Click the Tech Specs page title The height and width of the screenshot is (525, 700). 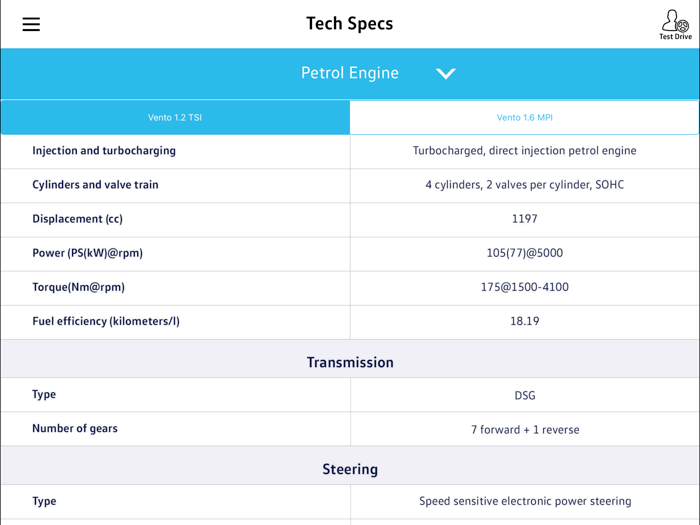(350, 24)
